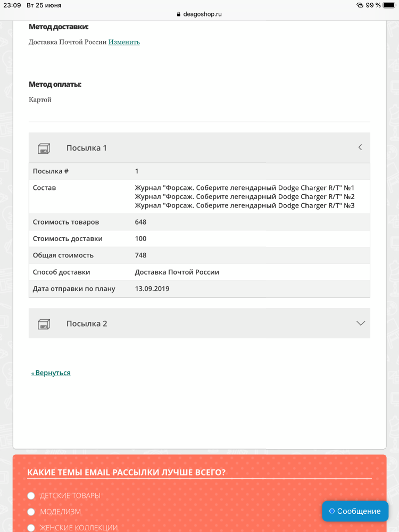The image size is (399, 532).
Task: Tap the link/hotspot icon near 99 %
Action: (x=360, y=5)
